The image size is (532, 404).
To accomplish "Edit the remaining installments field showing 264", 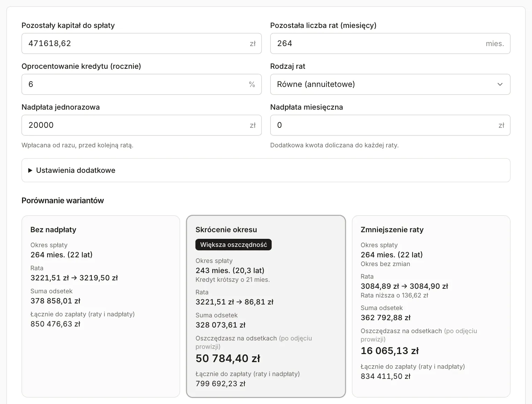I will coord(390,44).
